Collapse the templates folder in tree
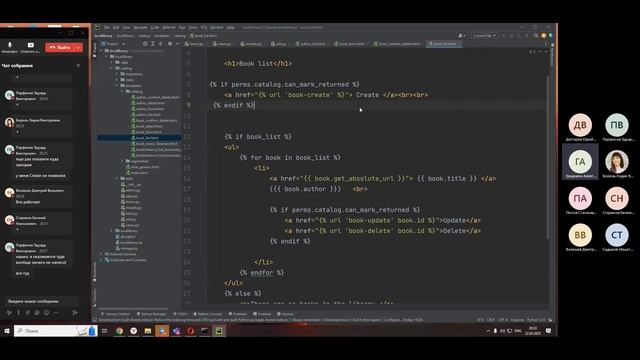 tap(117, 86)
